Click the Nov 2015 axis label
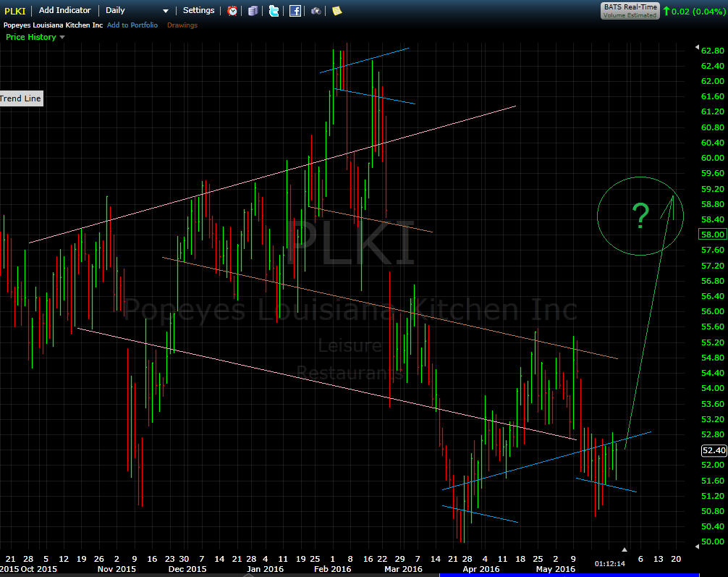The image size is (728, 577). coord(117,569)
